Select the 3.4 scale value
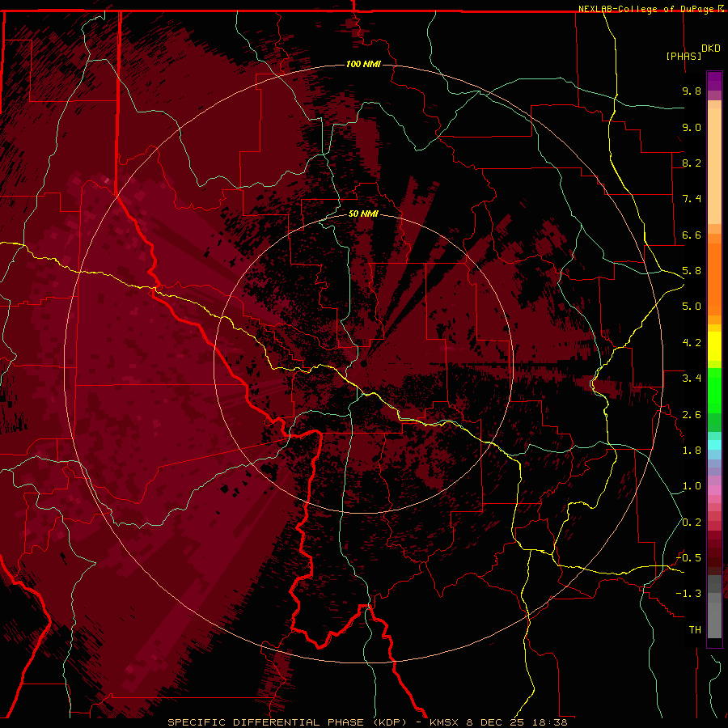Viewport: 728px width, 728px height. pos(692,379)
